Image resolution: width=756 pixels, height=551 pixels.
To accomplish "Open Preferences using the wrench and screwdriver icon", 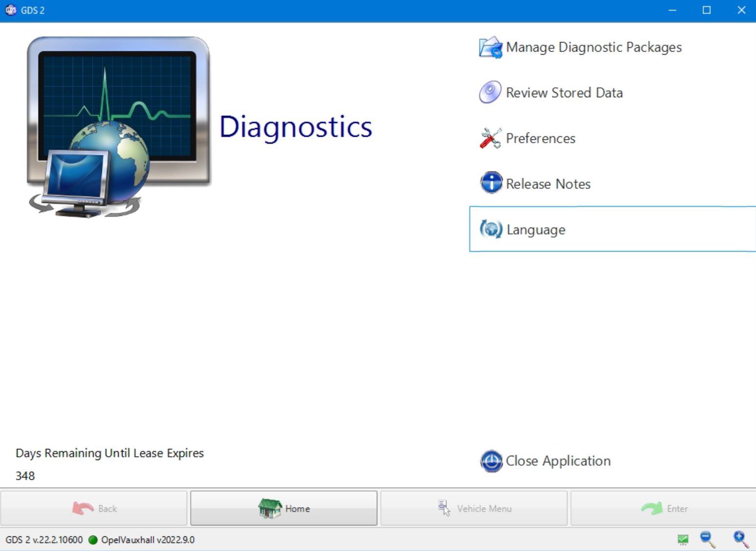I will 490,138.
